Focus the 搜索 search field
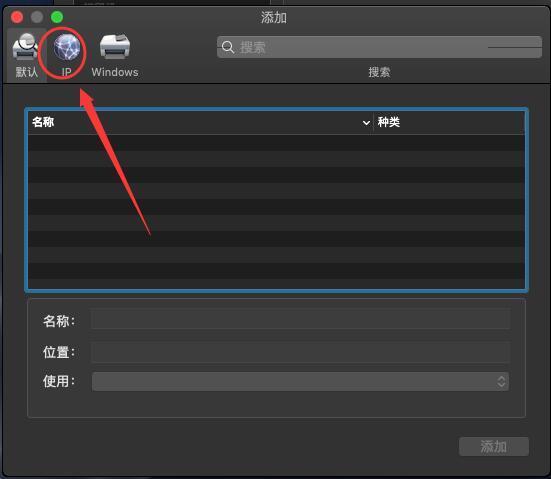 [379, 47]
